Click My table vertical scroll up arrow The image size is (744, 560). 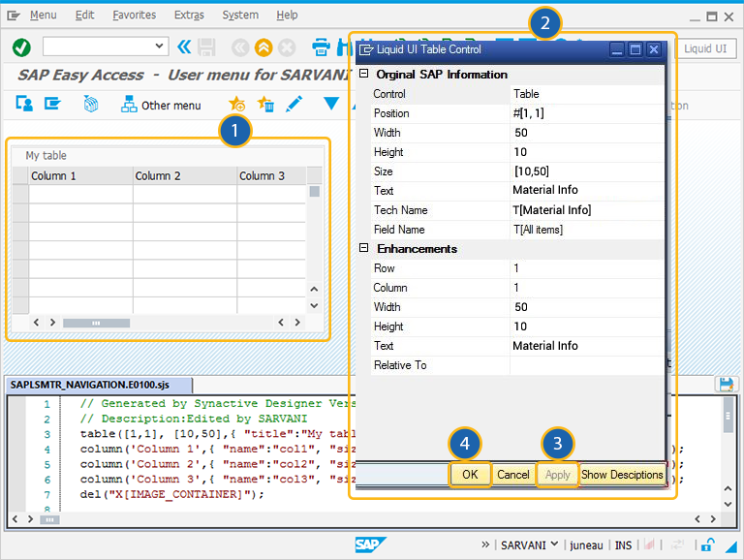click(x=314, y=289)
